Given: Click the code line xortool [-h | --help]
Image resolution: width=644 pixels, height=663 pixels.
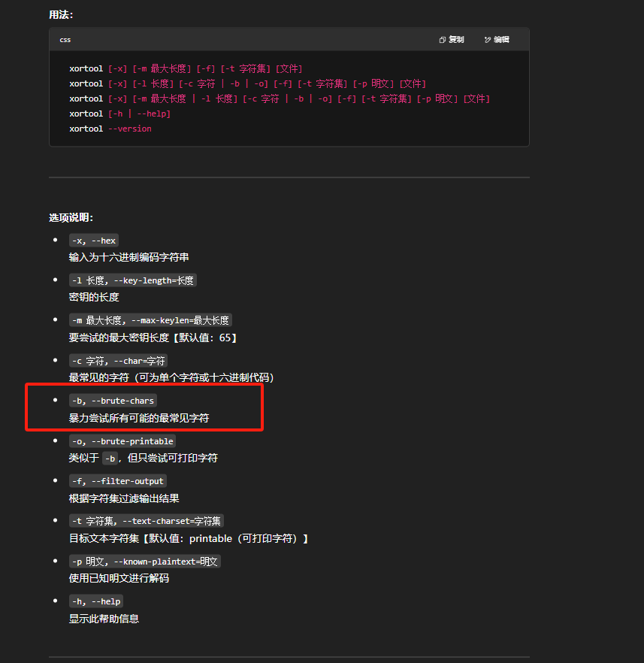Looking at the screenshot, I should tap(120, 114).
